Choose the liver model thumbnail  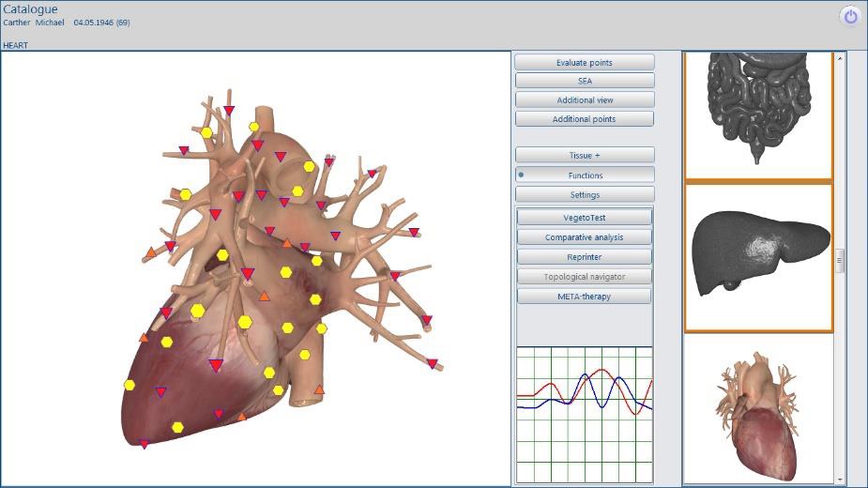click(x=758, y=256)
